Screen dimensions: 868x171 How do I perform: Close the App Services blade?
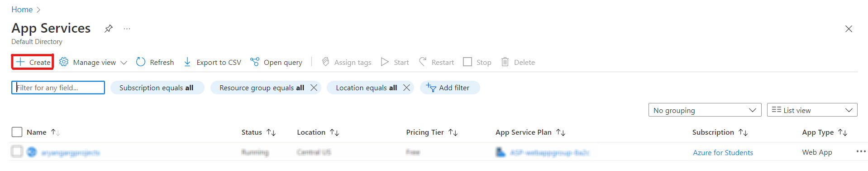[849, 29]
